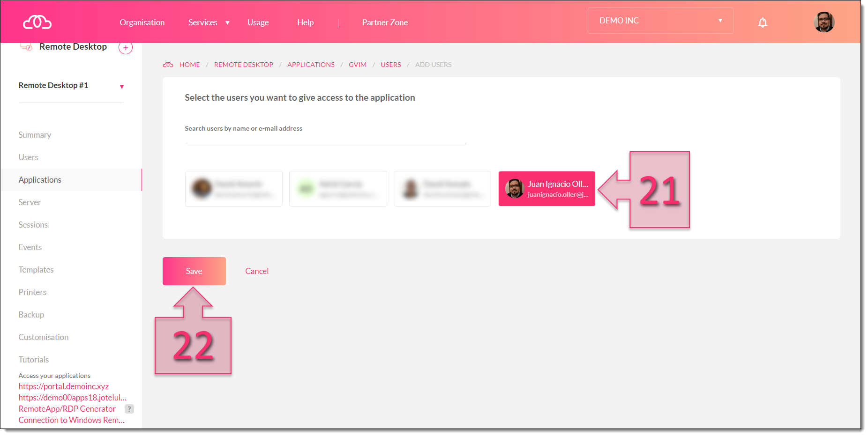Viewport: 868px width, 436px height.
Task: Focus the search users input field
Action: coord(325,137)
